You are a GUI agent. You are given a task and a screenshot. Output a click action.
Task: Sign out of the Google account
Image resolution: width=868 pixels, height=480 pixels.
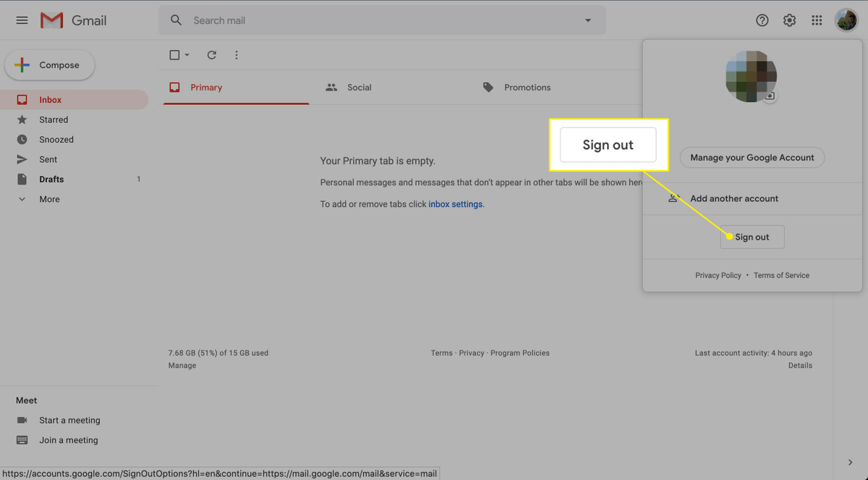click(752, 237)
